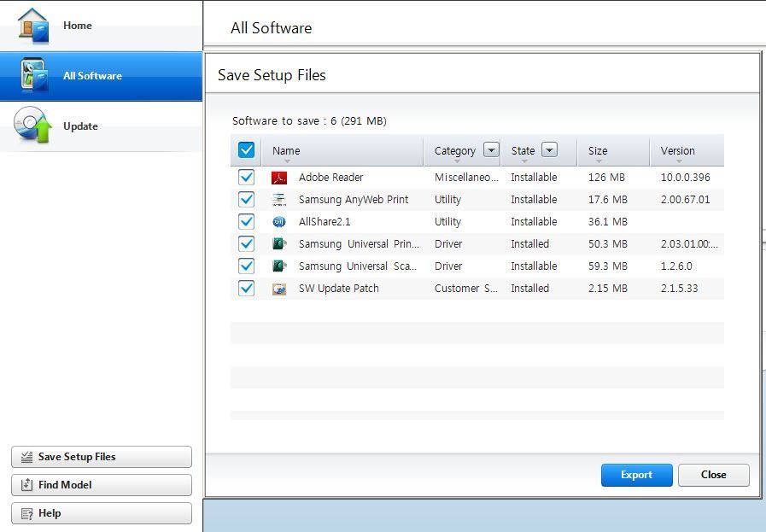The height and width of the screenshot is (532, 766).
Task: Select the All Software section
Action: pyautogui.click(x=101, y=76)
